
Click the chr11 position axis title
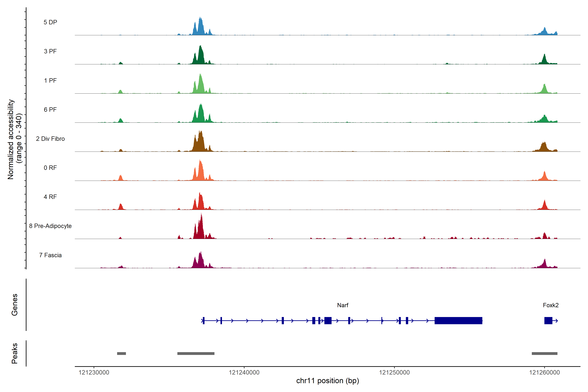pyautogui.click(x=327, y=381)
